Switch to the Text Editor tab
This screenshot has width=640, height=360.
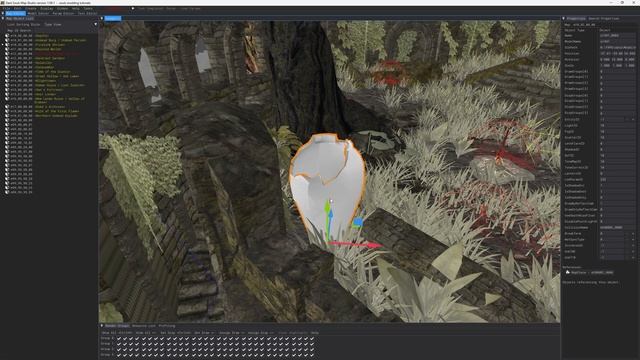pyautogui.click(x=87, y=13)
